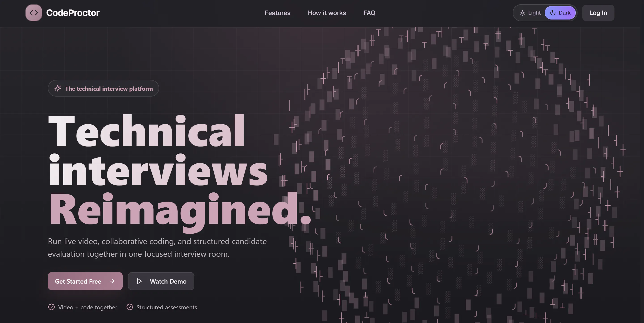Click the moon icon in theme switcher

[553, 13]
